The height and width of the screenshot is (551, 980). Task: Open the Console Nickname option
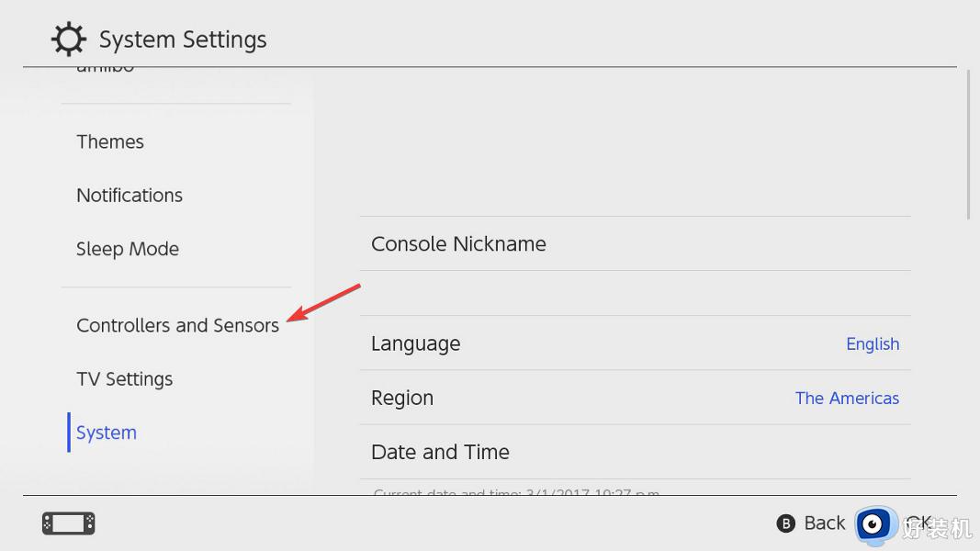click(x=635, y=243)
